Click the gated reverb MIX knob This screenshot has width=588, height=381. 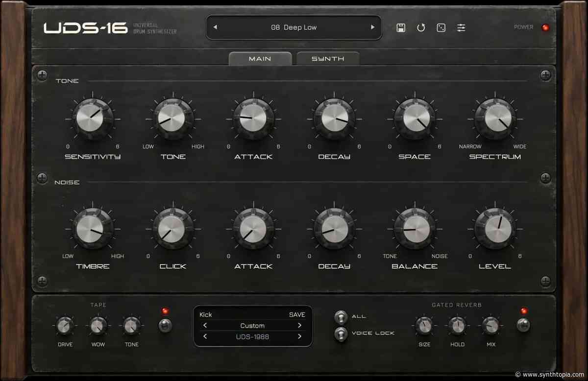(490, 325)
